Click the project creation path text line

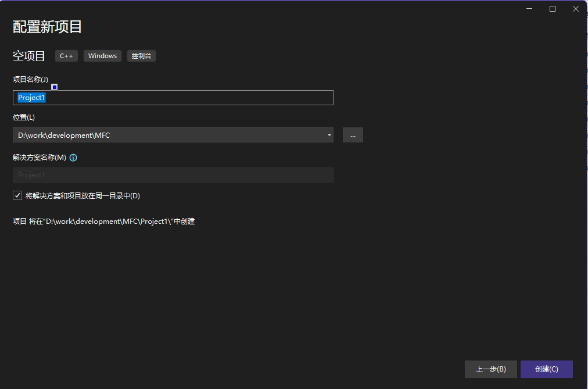[103, 221]
